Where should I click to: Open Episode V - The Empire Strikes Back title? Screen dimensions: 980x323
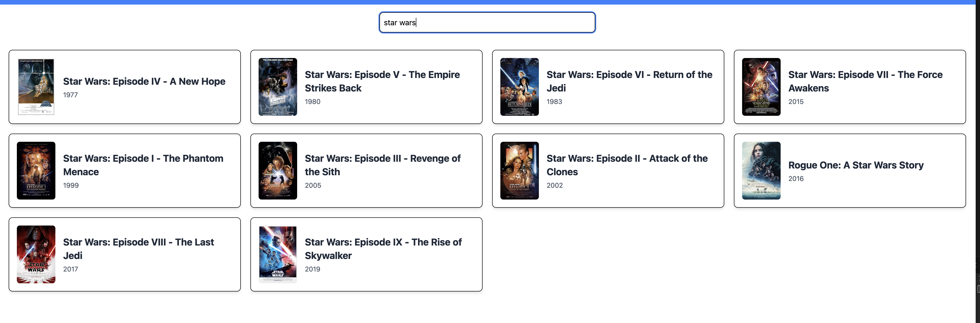[382, 81]
